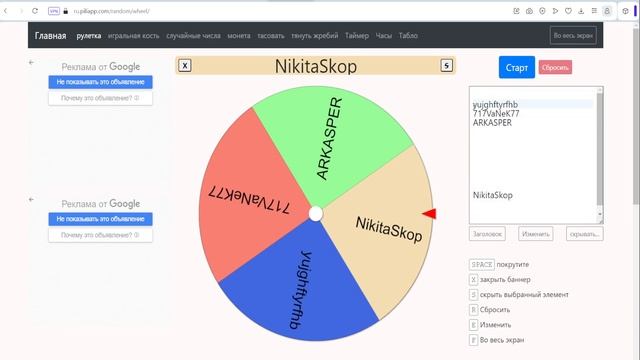The width and height of the screenshot is (640, 360).
Task: Click the scrollbar down arrow in the name list
Action: [x=600, y=214]
